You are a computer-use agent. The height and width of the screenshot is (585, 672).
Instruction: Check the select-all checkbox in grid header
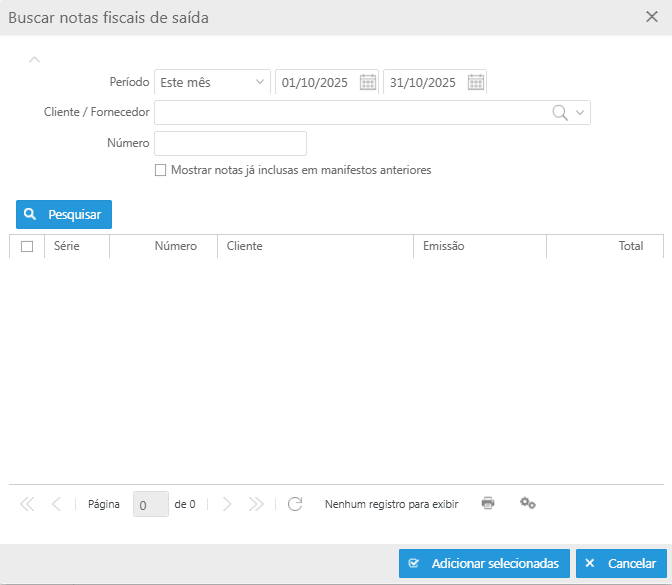click(27, 246)
